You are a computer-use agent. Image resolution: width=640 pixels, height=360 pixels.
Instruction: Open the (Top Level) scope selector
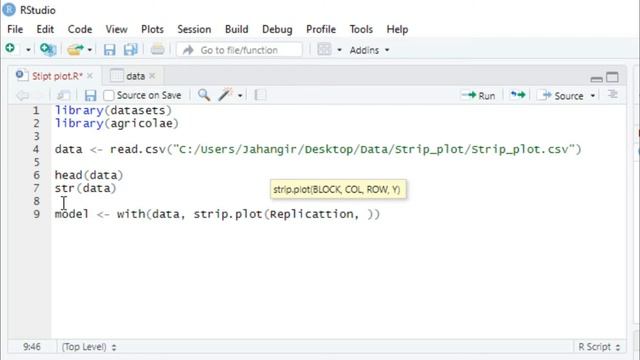tap(89, 347)
